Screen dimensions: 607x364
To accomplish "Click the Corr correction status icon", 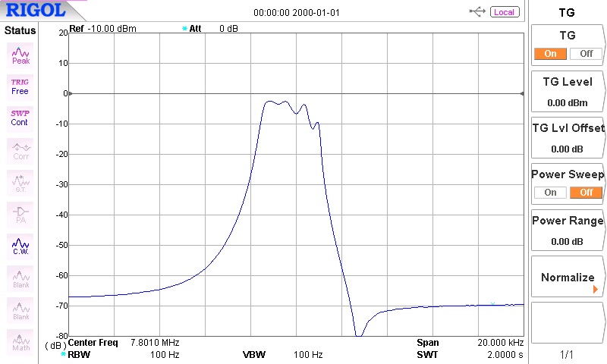I will coord(20,150).
